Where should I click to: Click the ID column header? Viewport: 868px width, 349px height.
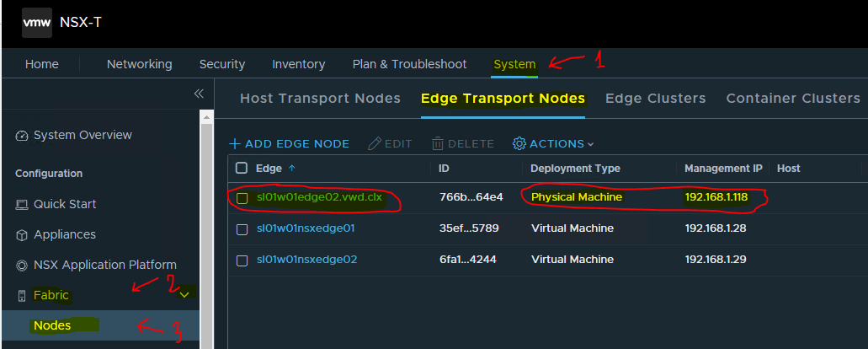444,169
